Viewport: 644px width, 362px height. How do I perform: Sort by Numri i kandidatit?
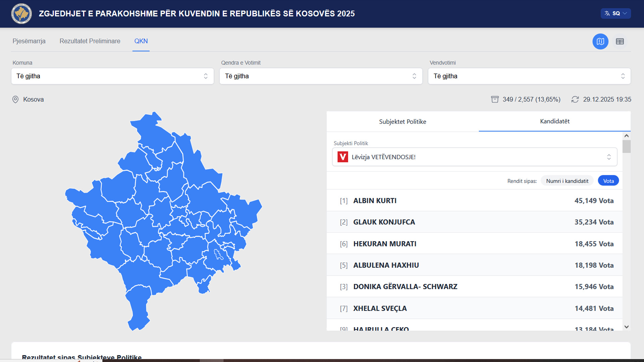coord(567,181)
